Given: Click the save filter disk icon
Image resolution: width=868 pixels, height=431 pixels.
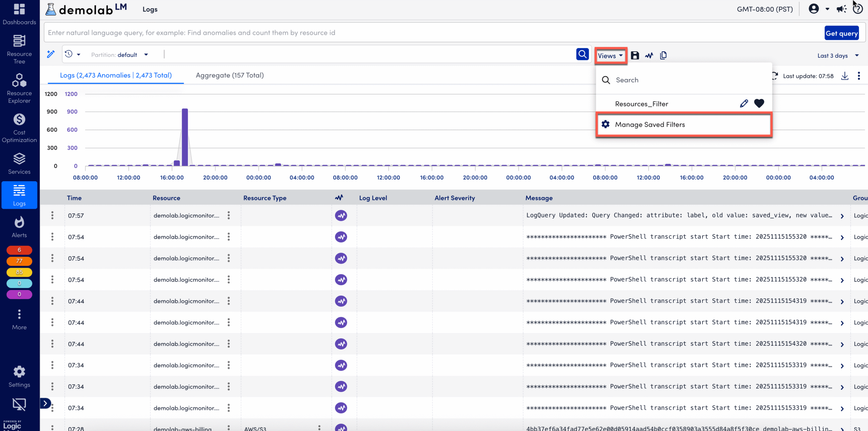Looking at the screenshot, I should [635, 55].
